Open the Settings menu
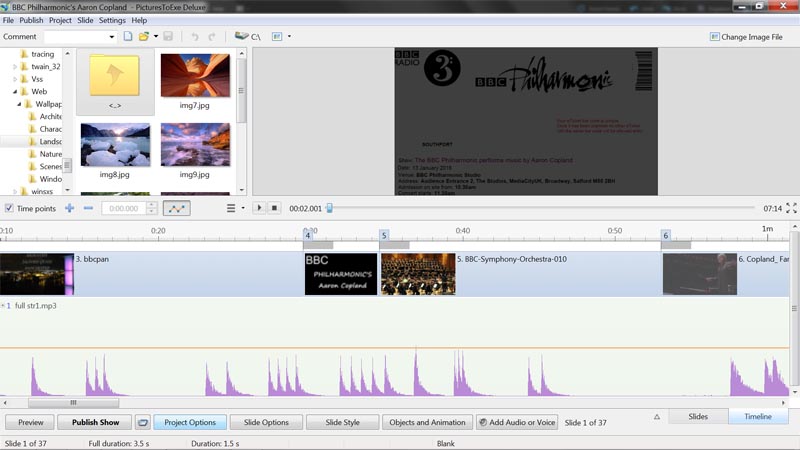Image resolution: width=800 pixels, height=450 pixels. click(x=112, y=20)
